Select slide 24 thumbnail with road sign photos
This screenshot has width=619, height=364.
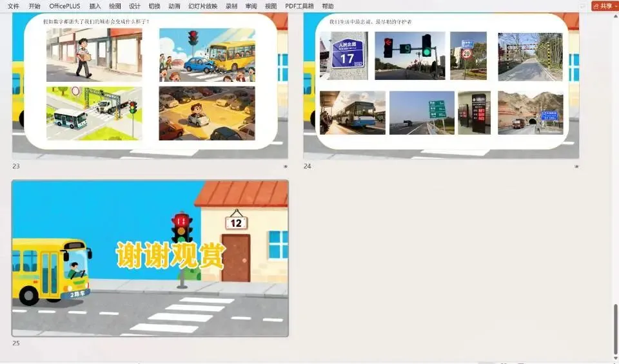point(441,86)
